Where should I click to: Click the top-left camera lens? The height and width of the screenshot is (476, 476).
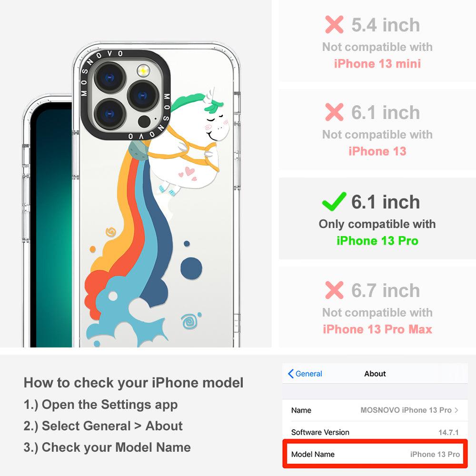pos(110,78)
